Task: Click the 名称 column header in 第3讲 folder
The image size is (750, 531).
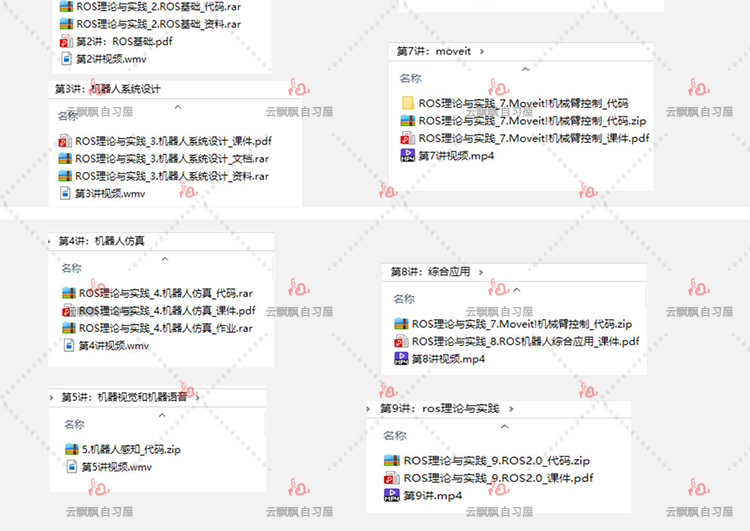Action: [x=67, y=116]
